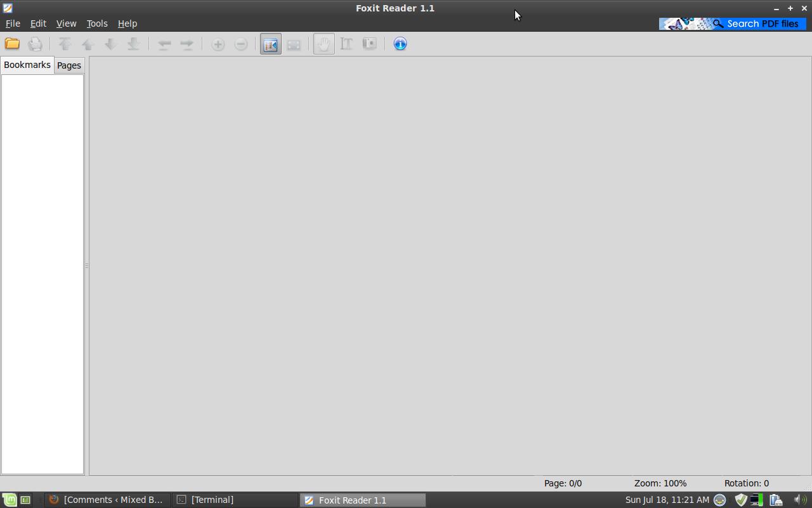Screen dimensions: 812x508
Task: Open the File menu
Action: tap(13, 23)
